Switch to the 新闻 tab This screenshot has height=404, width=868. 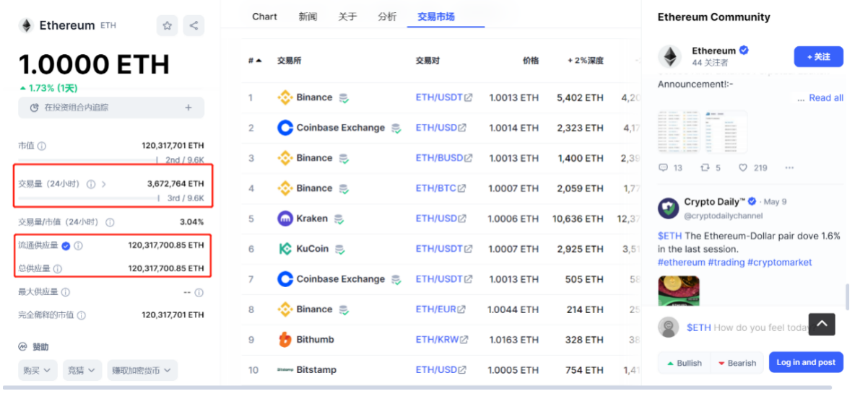tap(308, 17)
